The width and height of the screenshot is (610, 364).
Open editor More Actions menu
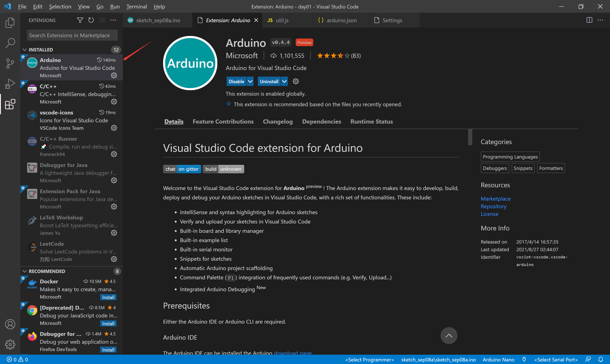(600, 20)
